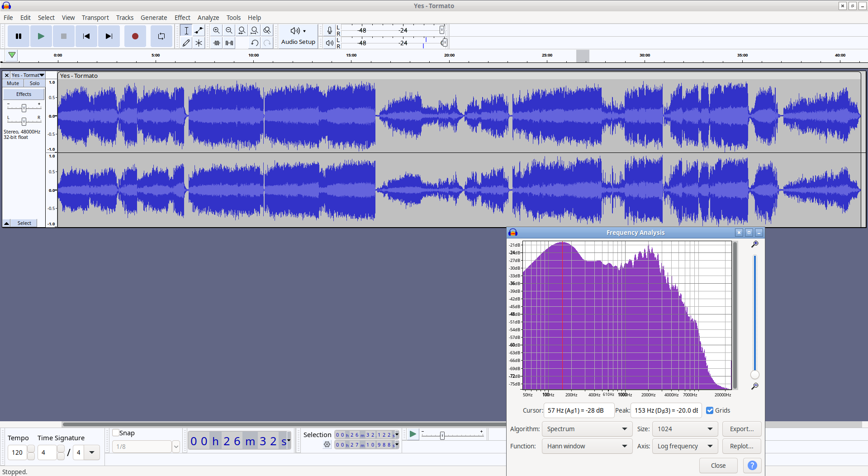The height and width of the screenshot is (476, 868).
Task: Click Fit Project to Width icon
Action: coord(255,30)
